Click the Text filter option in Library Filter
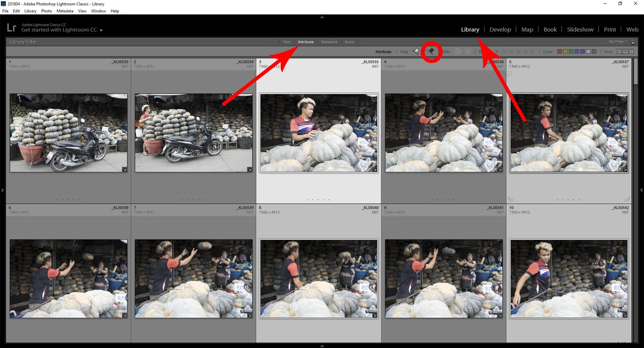The image size is (644, 348). pos(286,42)
